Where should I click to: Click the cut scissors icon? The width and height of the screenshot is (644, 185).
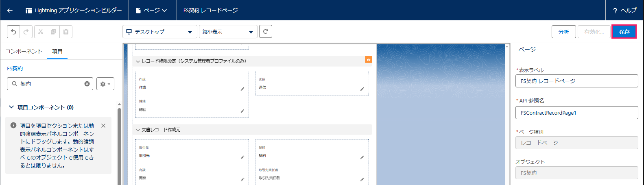coord(41,32)
